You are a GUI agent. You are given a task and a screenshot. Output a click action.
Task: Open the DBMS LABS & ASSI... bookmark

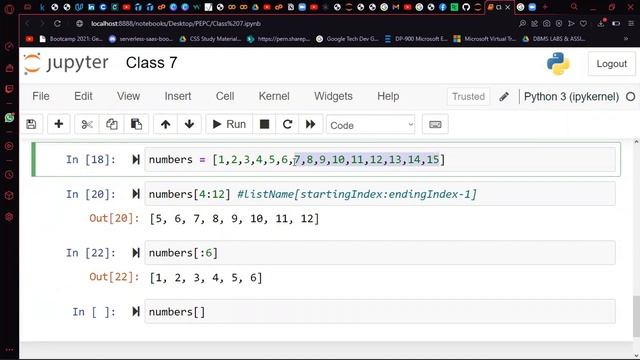pos(554,39)
